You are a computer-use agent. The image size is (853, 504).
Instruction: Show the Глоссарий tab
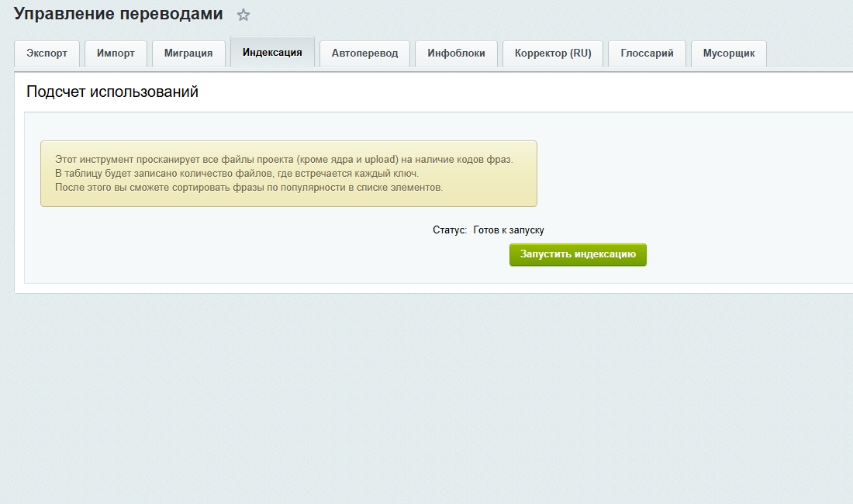(647, 54)
